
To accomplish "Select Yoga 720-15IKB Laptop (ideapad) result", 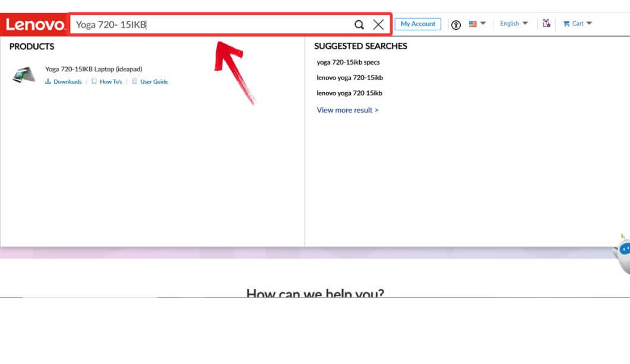I will pos(94,69).
